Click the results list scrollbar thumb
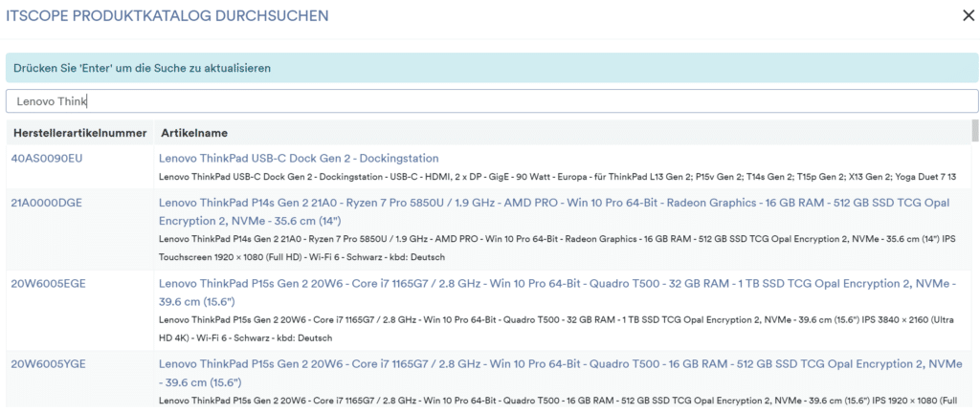The image size is (980, 413). [x=975, y=131]
